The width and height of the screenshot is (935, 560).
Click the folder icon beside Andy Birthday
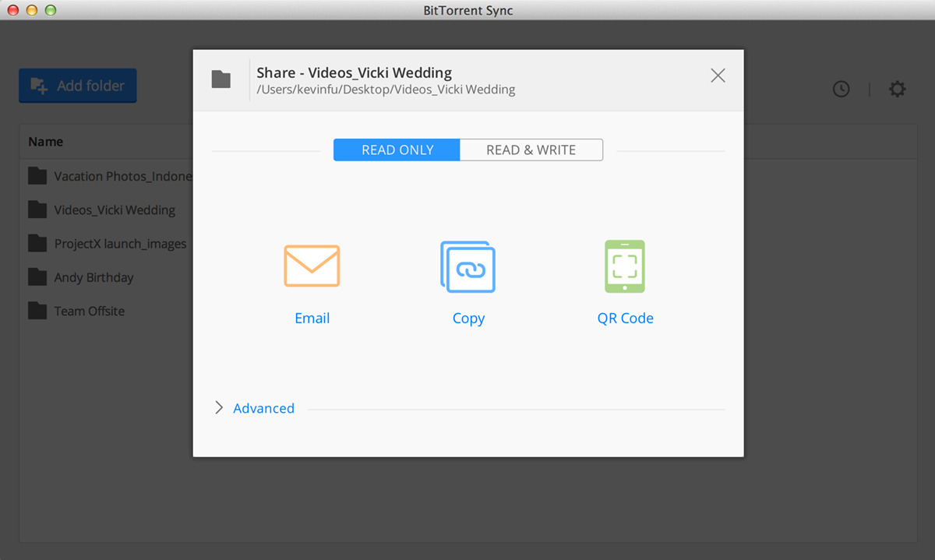(x=37, y=276)
